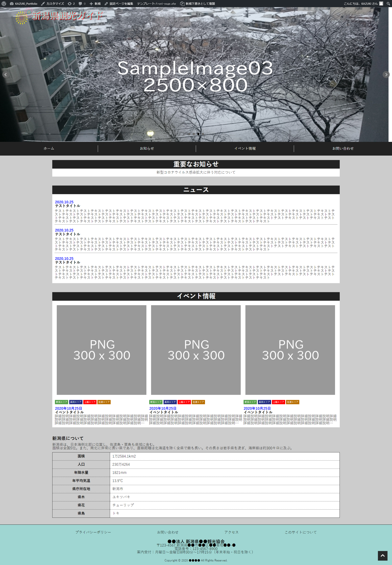392x565 pixels.
Task: Click the third news テストタイトル entry
Action: point(68,262)
